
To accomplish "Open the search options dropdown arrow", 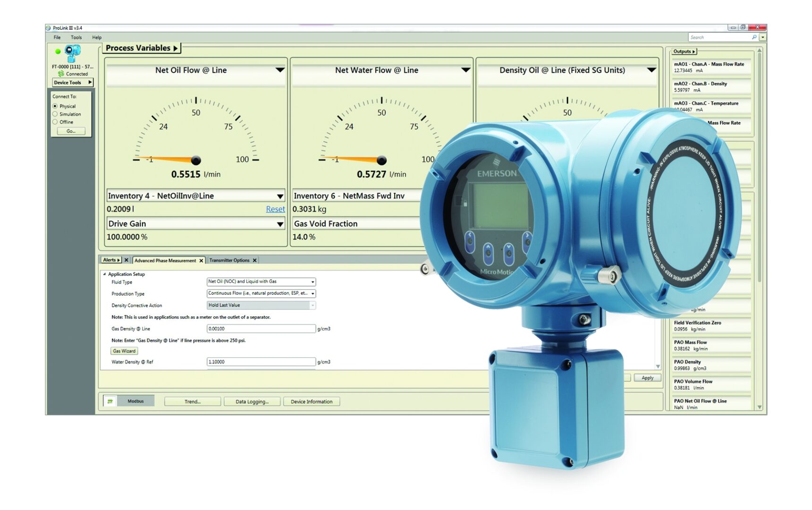I will point(762,37).
